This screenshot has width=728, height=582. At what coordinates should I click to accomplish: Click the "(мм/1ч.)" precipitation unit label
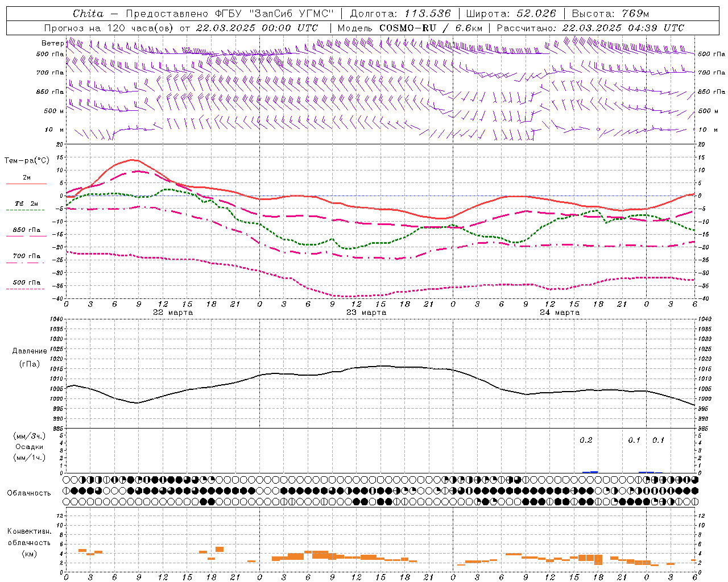click(30, 458)
